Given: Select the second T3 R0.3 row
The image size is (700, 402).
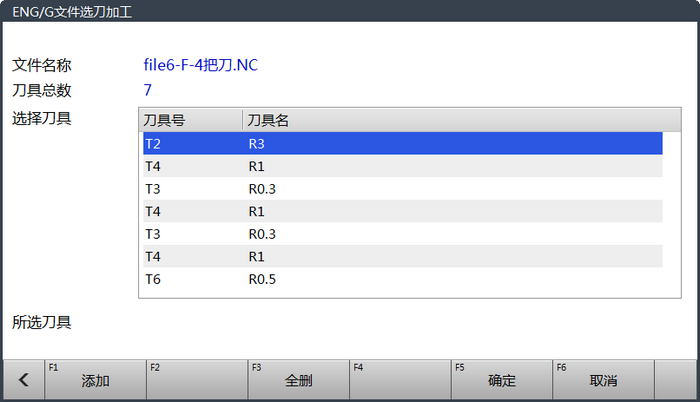Looking at the screenshot, I should [403, 234].
